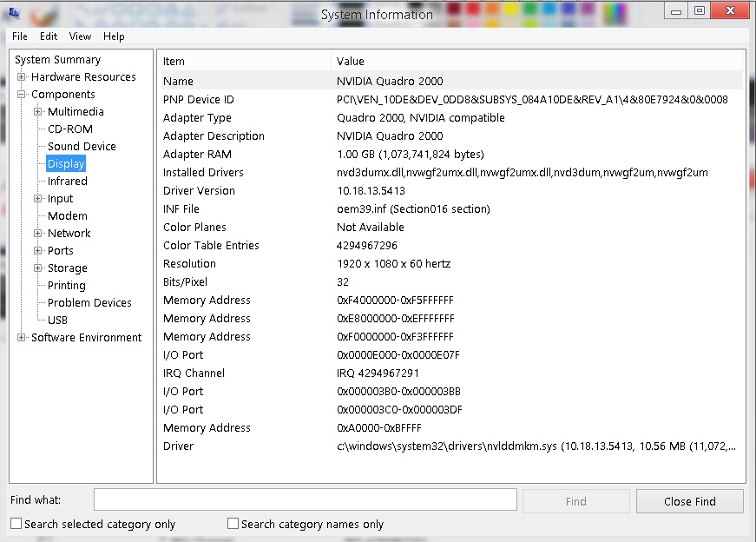Select System Summary in the tree

57,60
